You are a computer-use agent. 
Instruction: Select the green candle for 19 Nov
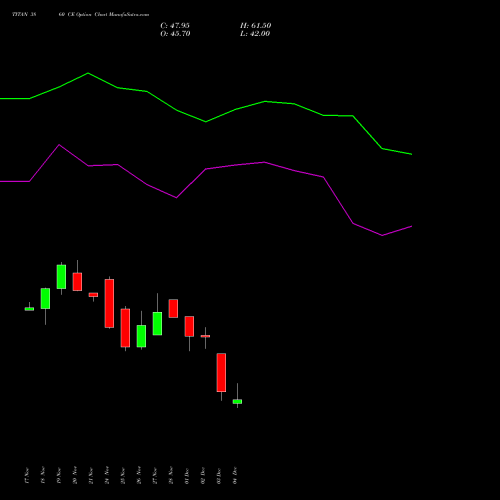[61, 277]
